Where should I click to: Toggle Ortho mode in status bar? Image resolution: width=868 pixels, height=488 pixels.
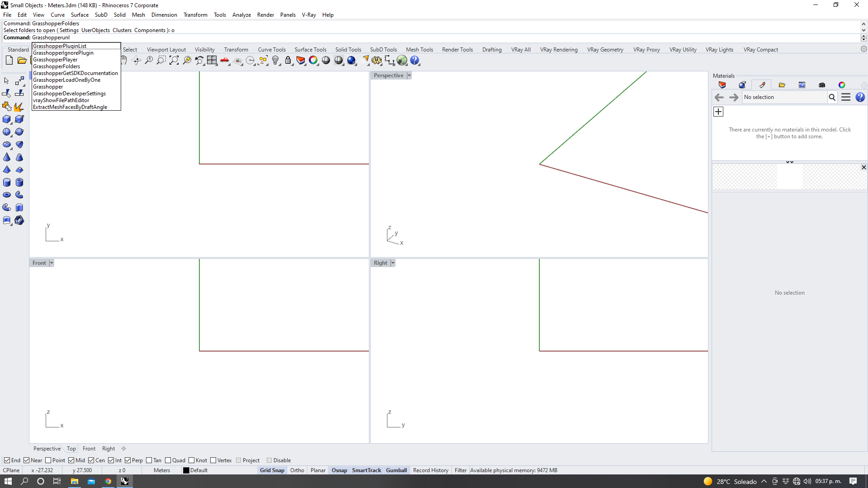pos(297,470)
